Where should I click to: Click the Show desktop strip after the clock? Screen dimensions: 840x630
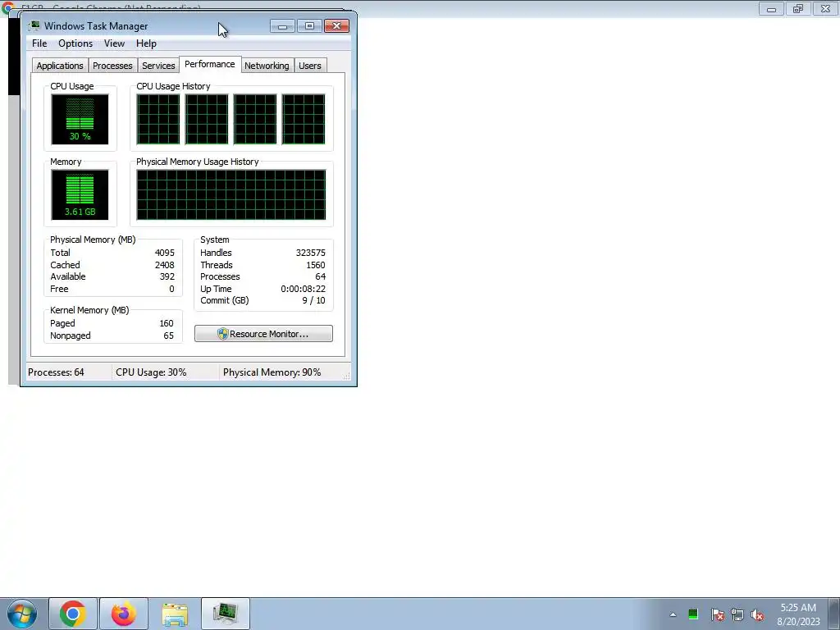click(x=833, y=614)
